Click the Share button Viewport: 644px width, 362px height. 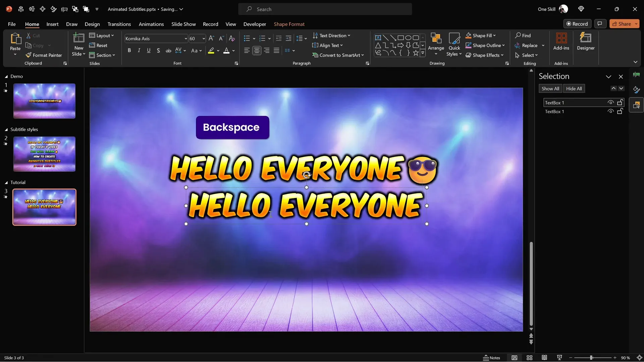coord(622,24)
